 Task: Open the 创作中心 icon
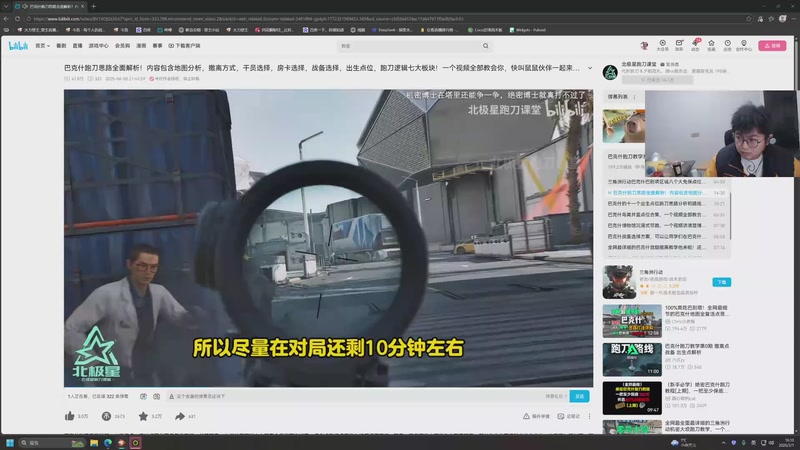click(x=744, y=45)
